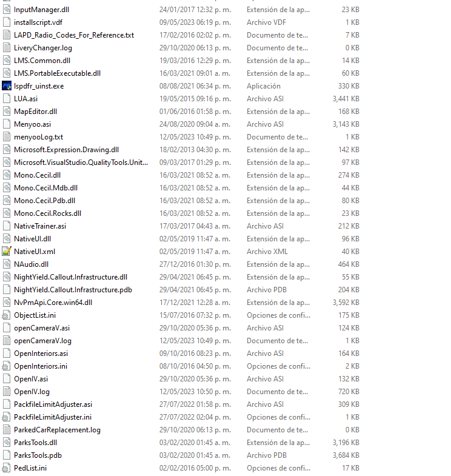Select file name ParkedCarReplacement.log
451x476 pixels.
pyautogui.click(x=58, y=430)
